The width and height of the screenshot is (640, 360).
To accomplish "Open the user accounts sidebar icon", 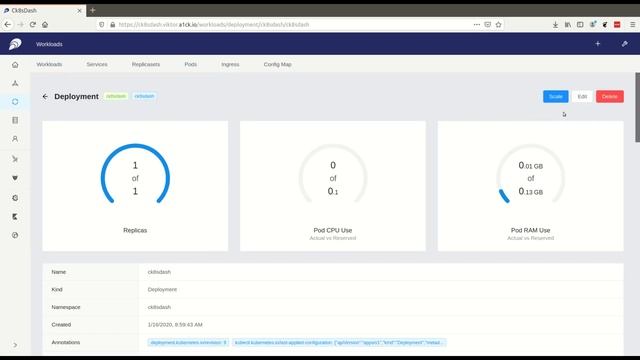I will pos(15,139).
